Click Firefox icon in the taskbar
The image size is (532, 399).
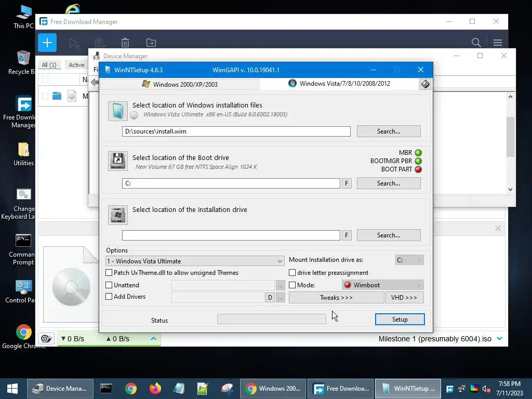tap(155, 389)
